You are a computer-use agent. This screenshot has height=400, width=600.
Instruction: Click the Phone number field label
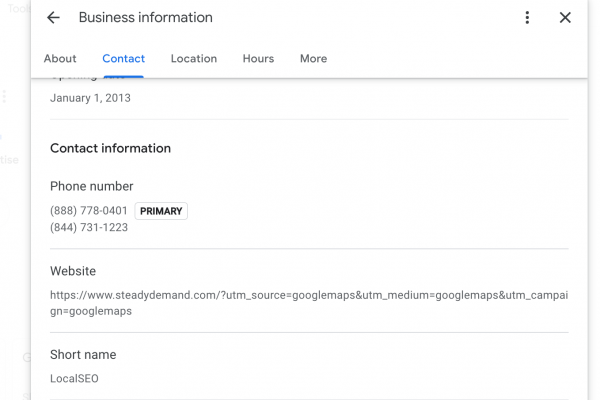point(91,187)
